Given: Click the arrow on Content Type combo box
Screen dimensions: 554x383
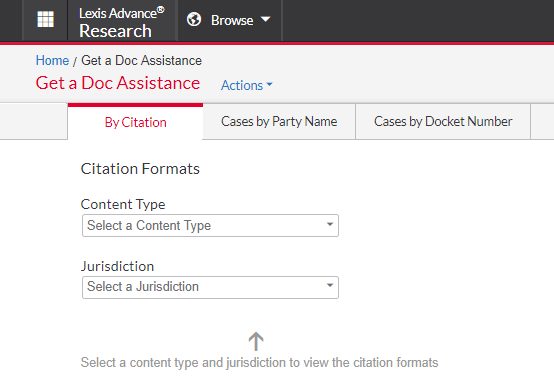Looking at the screenshot, I should (x=330, y=224).
